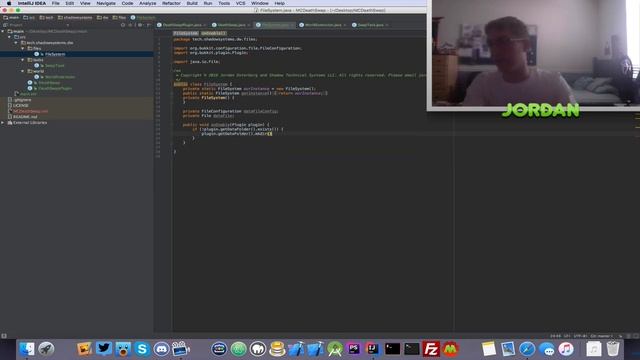The height and width of the screenshot is (360, 640).
Task: Open Safari from the Dock
Action: click(x=527, y=349)
